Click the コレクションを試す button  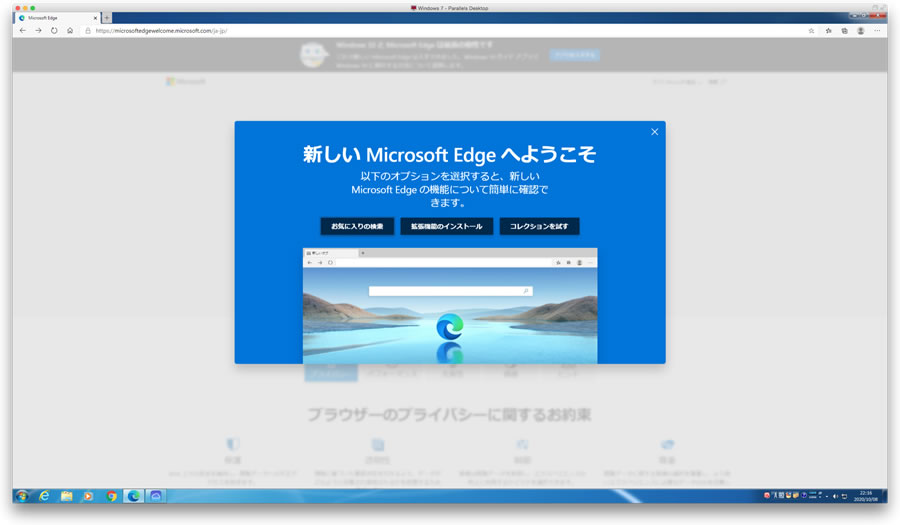tap(539, 226)
